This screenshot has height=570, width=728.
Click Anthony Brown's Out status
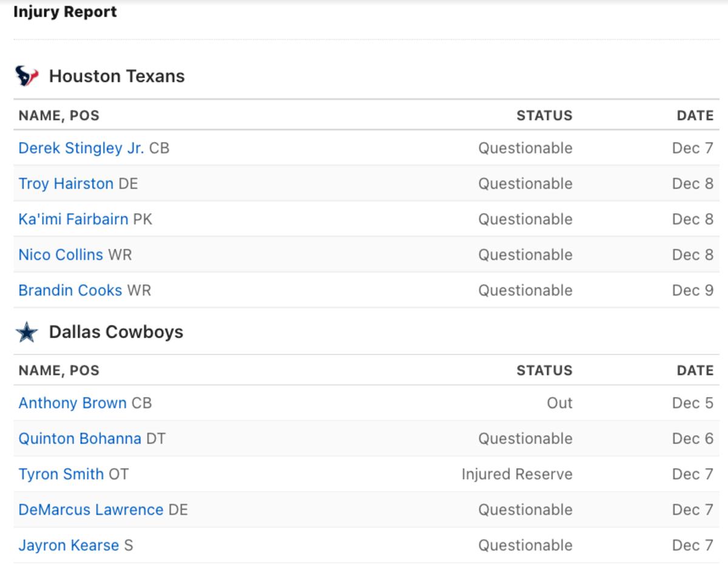[559, 403]
